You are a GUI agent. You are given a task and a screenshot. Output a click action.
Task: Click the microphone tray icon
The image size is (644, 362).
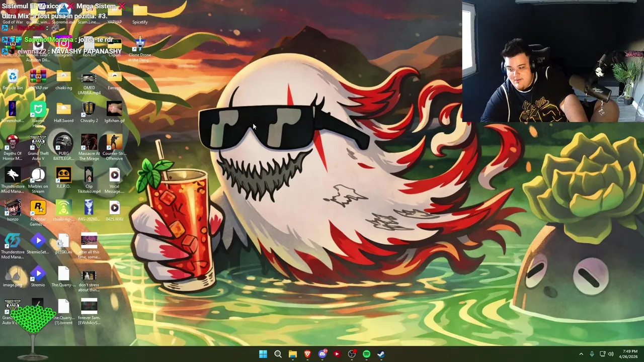tap(592, 354)
